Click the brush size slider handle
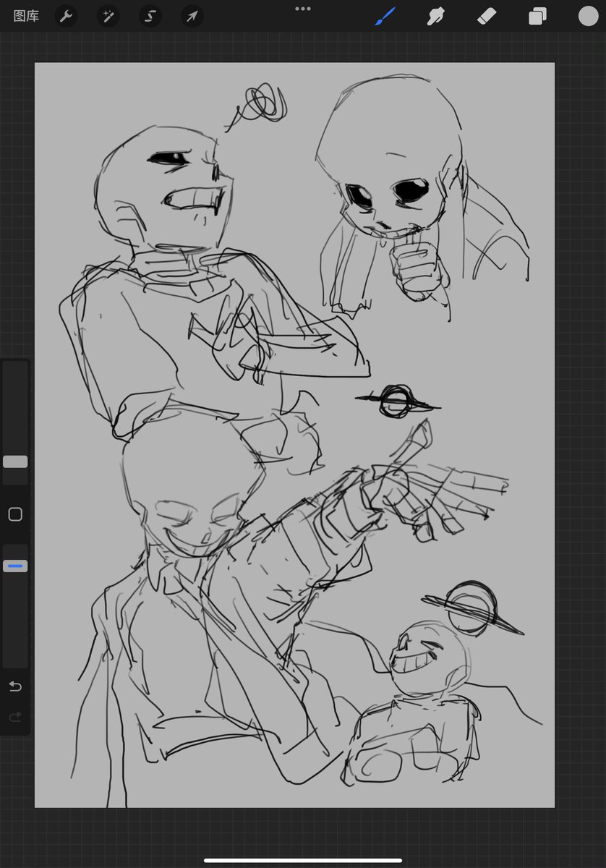 (x=15, y=461)
